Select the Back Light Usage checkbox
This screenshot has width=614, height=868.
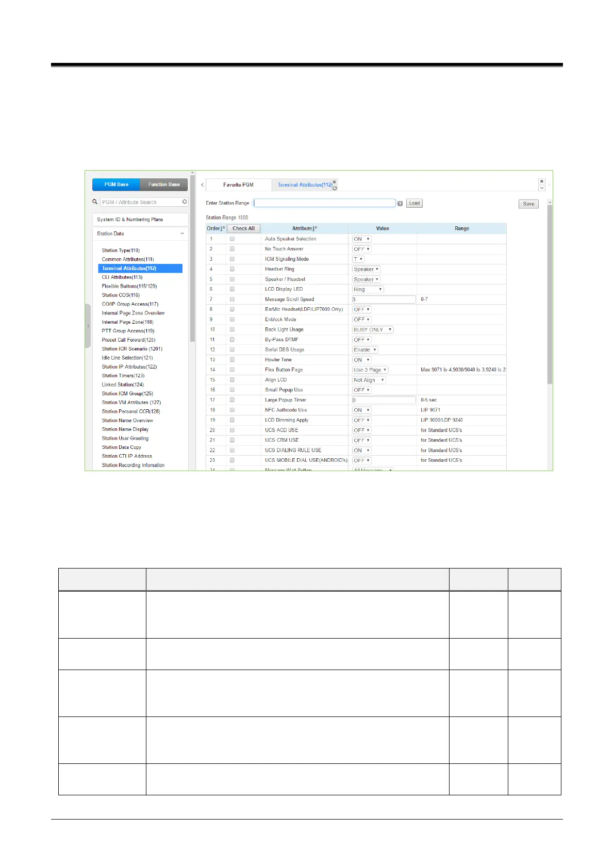click(x=232, y=329)
